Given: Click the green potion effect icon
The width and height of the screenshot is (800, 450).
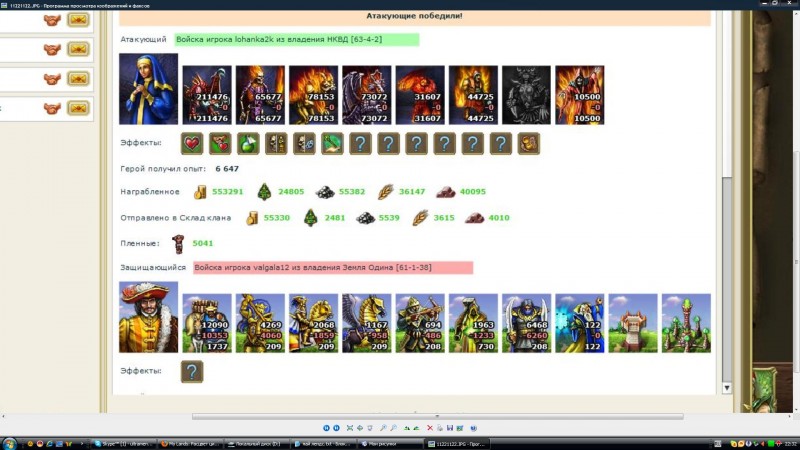Looking at the screenshot, I should 248,143.
